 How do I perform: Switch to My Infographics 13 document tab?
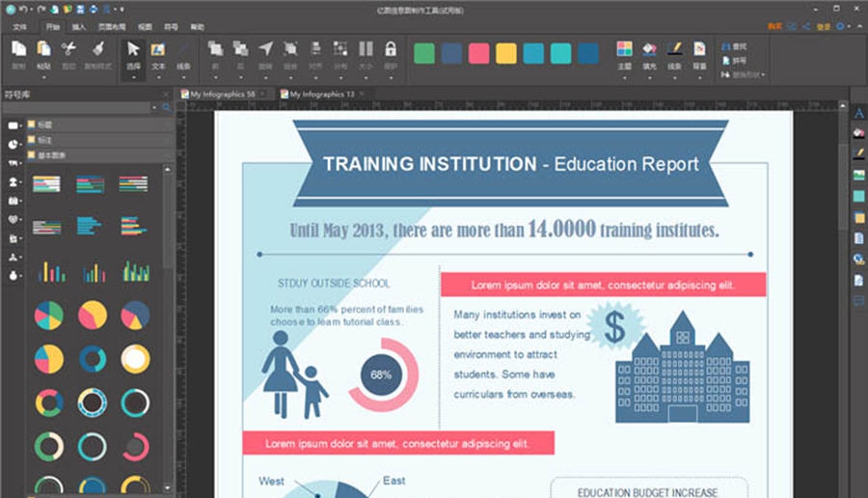[321, 95]
